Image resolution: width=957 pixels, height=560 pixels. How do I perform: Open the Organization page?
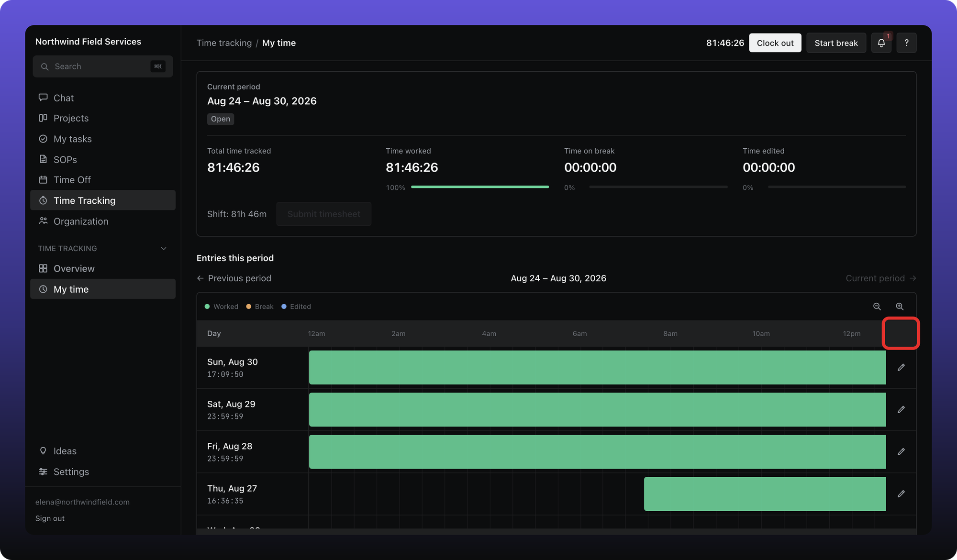pyautogui.click(x=103, y=221)
